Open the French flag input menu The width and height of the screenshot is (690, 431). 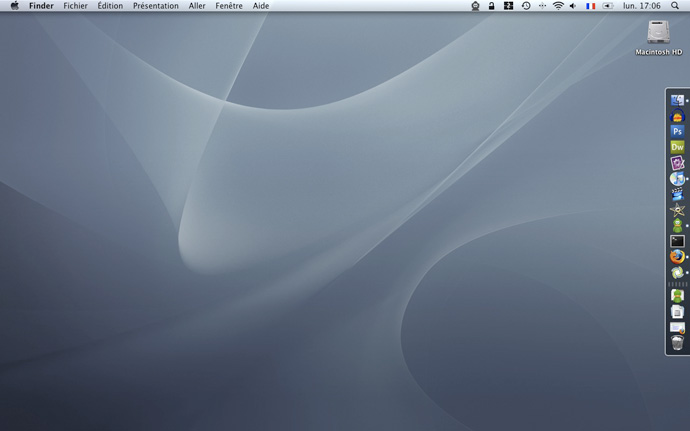tap(590, 6)
